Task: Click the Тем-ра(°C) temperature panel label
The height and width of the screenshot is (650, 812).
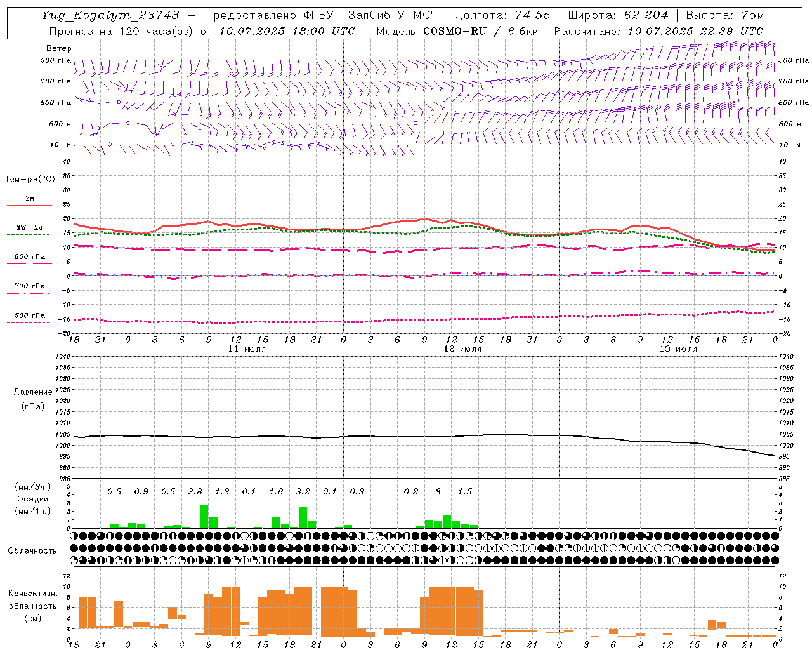Action: 30,180
